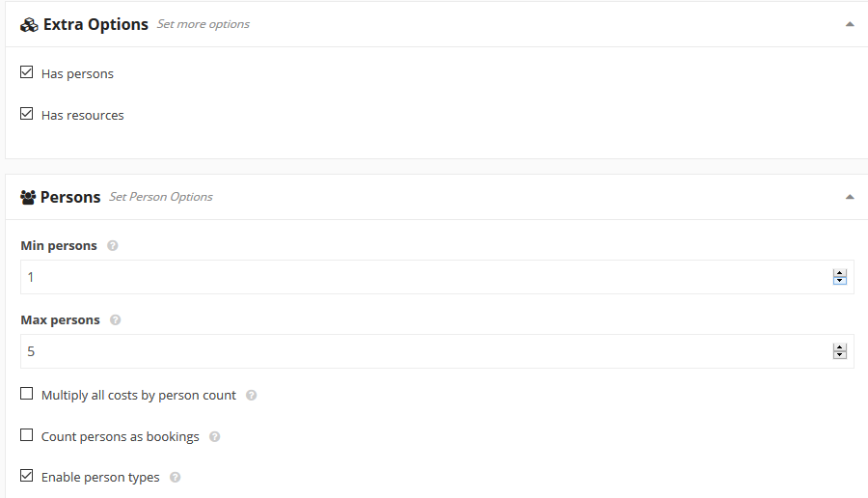
Task: Uncheck the Has persons checkbox
Action: (27, 72)
